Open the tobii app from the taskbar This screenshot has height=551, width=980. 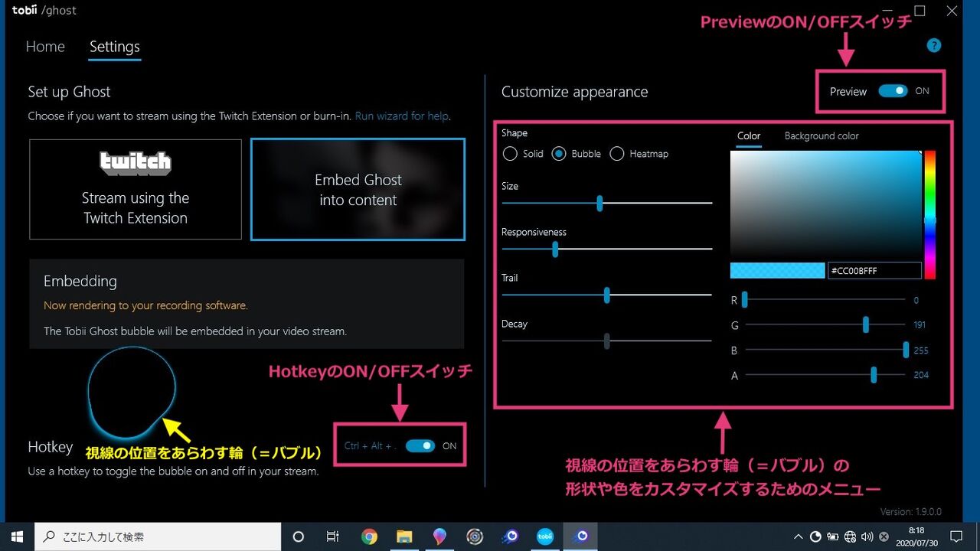pyautogui.click(x=545, y=536)
